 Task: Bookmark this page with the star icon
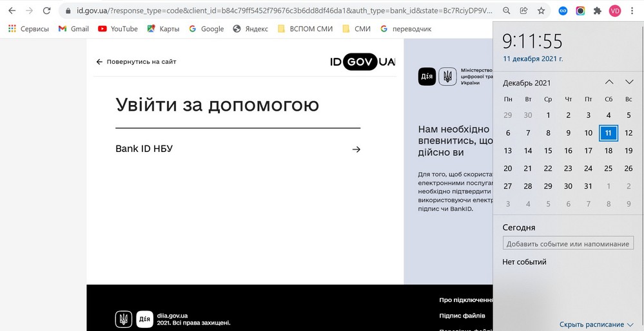click(x=541, y=11)
